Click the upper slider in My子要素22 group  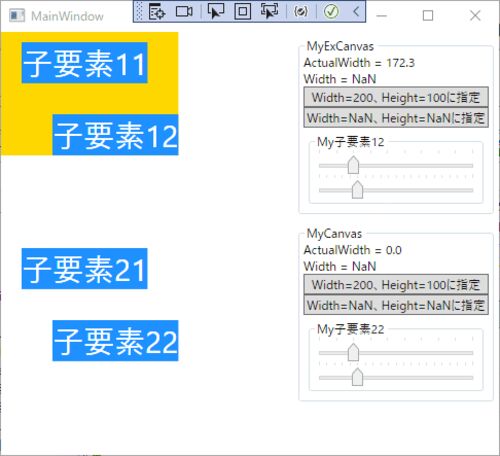[x=396, y=353]
